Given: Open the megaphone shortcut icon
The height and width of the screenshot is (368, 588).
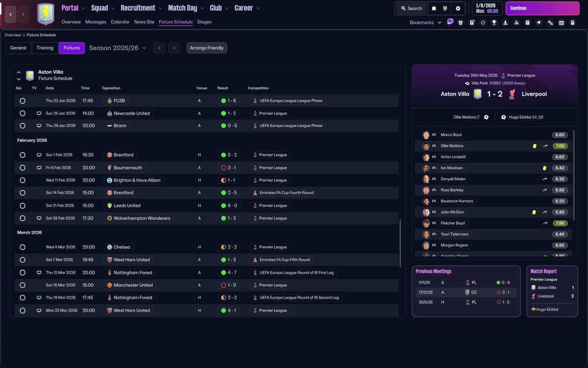Looking at the screenshot, I should click(x=539, y=23).
